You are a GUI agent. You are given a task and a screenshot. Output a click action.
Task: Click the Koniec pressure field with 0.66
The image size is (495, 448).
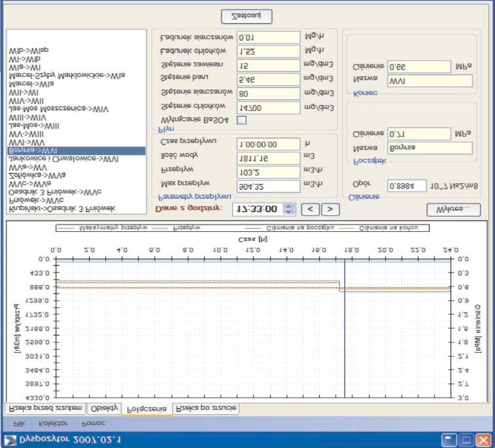[419, 67]
